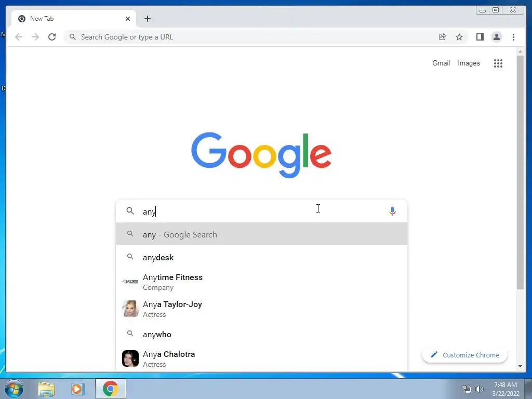The height and width of the screenshot is (399, 532).
Task: Open the Chrome three-dot menu
Action: 513,37
